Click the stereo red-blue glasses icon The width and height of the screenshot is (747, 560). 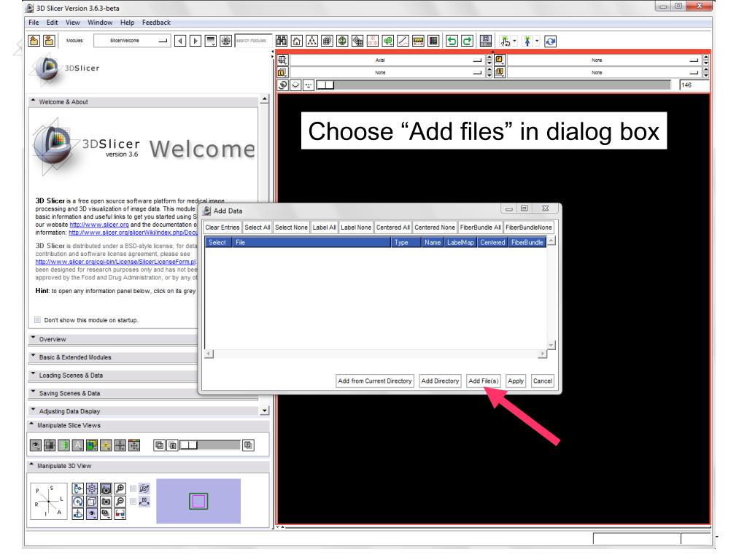coord(120,514)
